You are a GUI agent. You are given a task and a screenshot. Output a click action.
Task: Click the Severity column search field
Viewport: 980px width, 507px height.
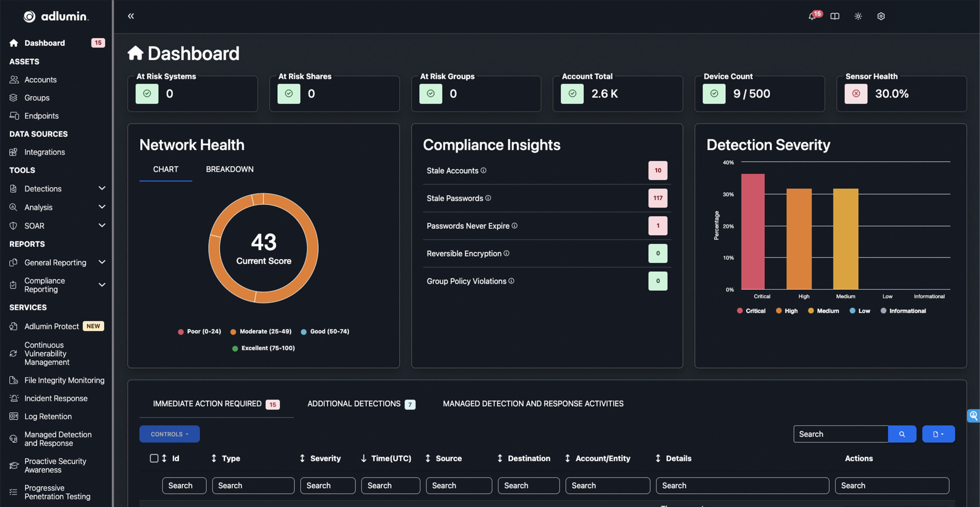click(328, 486)
